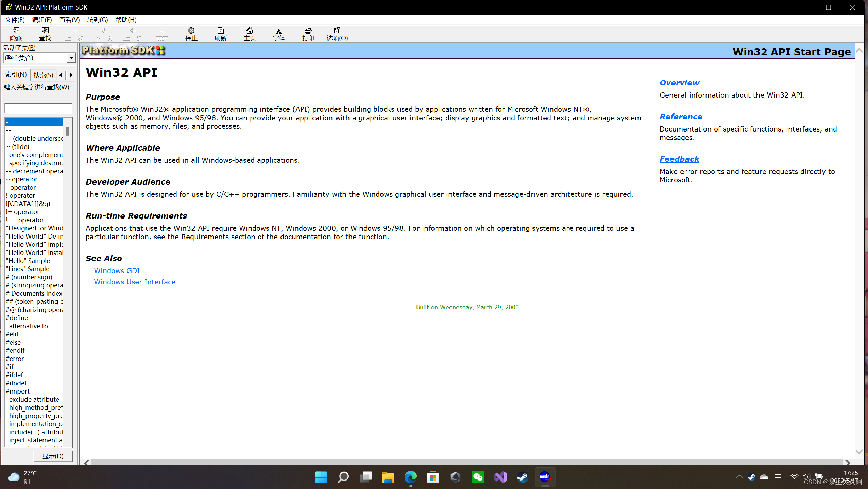Open the Font (字体) toolbar icon
868x489 pixels.
click(x=279, y=34)
